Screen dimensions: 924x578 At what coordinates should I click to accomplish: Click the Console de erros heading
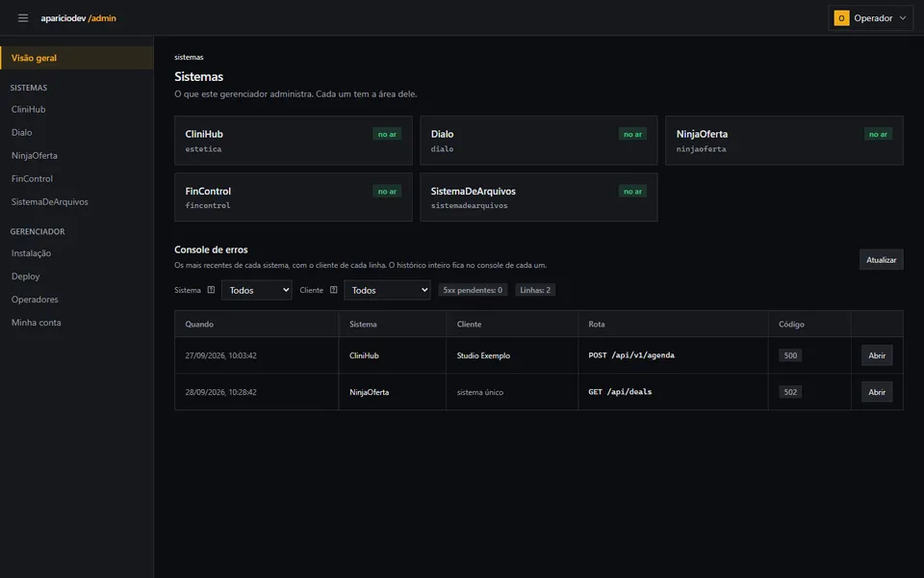point(211,250)
